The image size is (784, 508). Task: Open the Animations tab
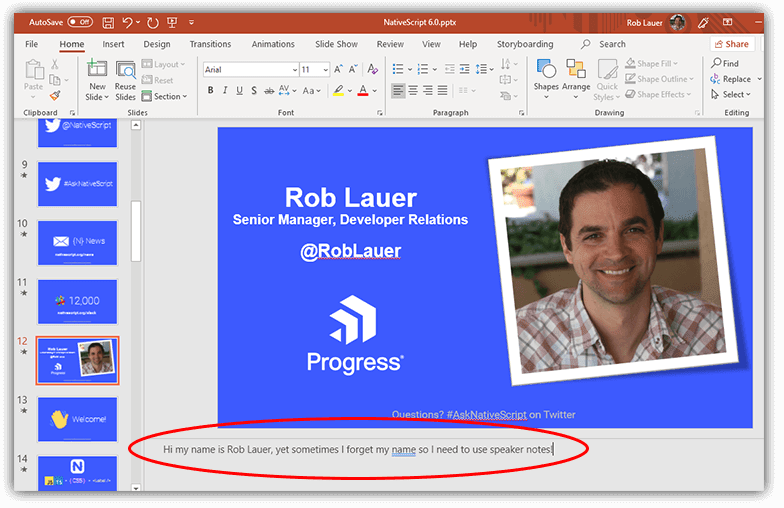coord(273,44)
